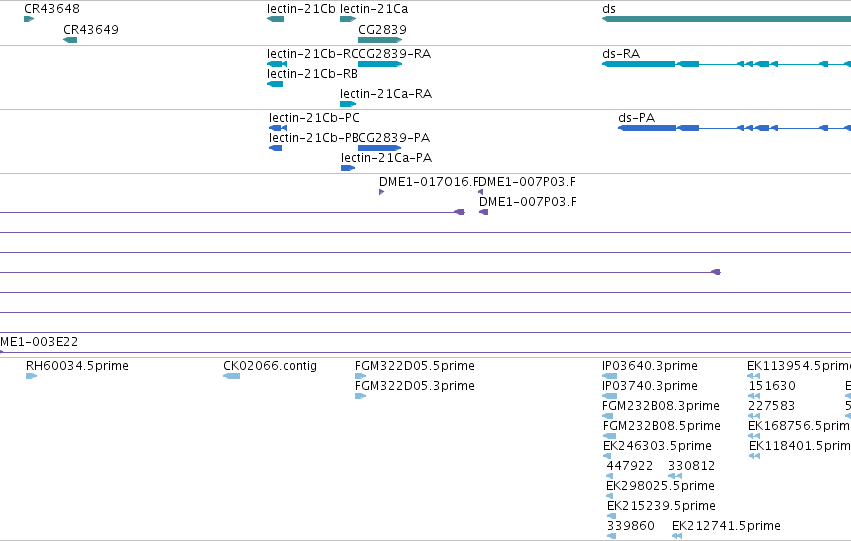Select the DME1-017O16.F marker
Screen dimensions: 851x541
click(x=382, y=192)
